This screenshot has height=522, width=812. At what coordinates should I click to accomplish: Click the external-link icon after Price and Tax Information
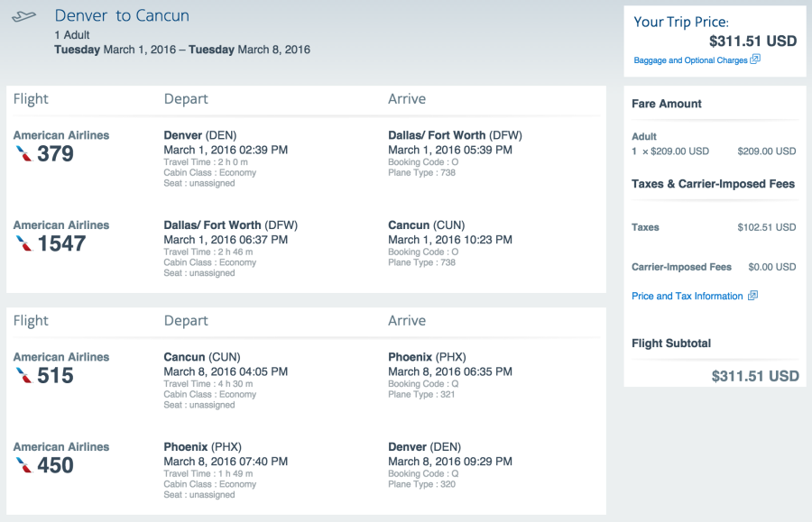click(752, 296)
